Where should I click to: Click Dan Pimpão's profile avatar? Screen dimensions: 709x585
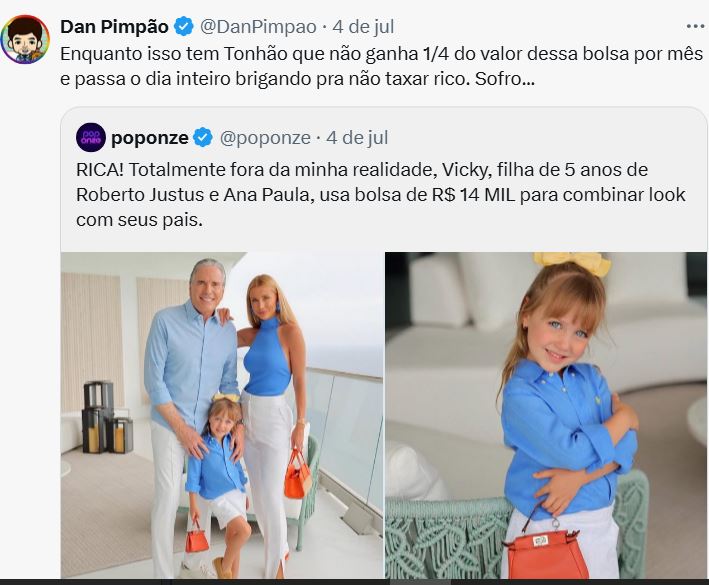click(26, 38)
